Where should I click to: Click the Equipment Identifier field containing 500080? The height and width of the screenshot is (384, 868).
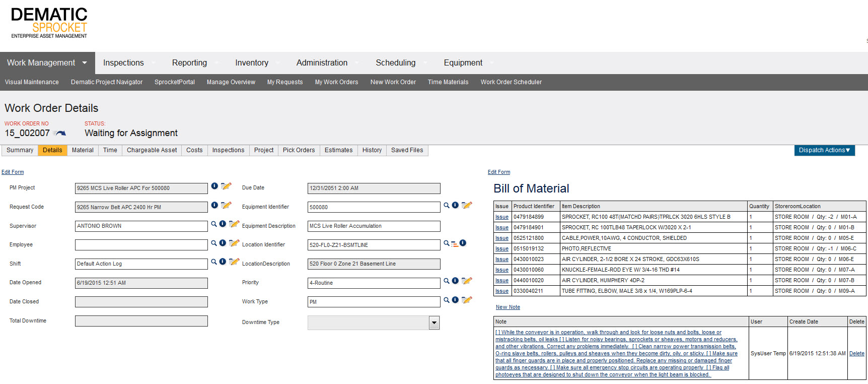(x=374, y=207)
